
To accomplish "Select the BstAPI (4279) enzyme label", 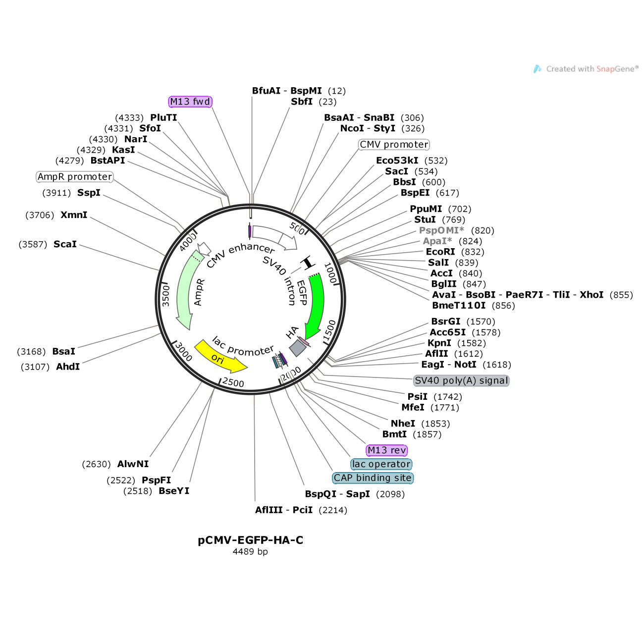I will pyautogui.click(x=90, y=161).
